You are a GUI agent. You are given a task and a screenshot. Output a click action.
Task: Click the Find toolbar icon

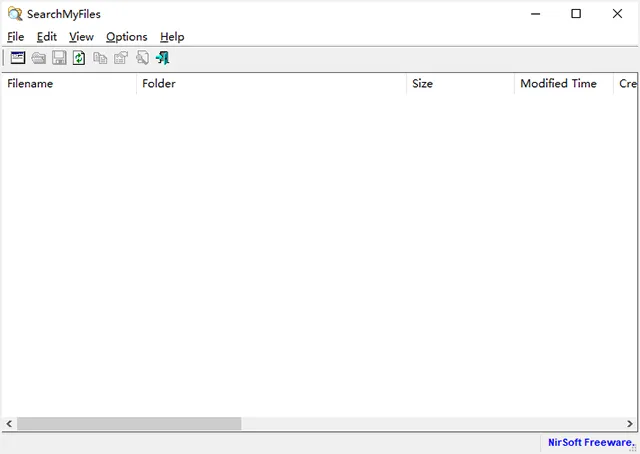point(142,58)
